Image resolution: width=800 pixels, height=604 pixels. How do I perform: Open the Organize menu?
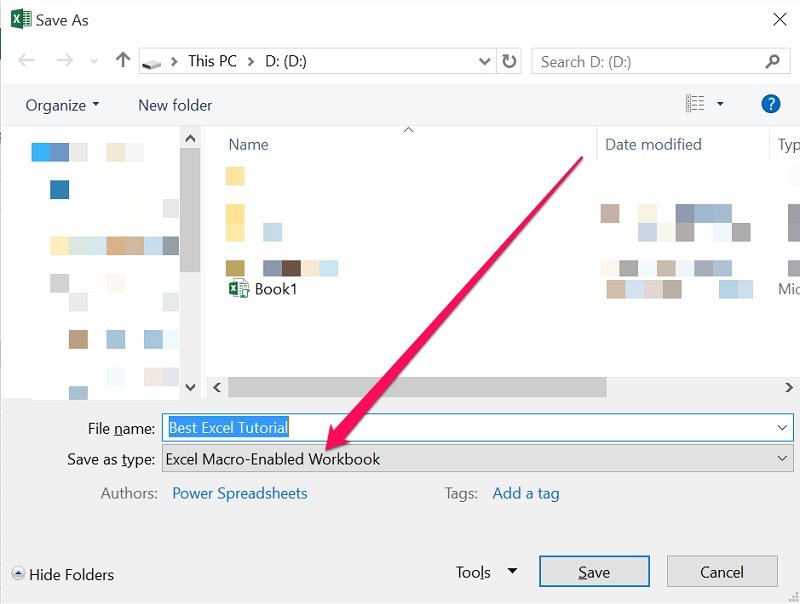tap(60, 104)
